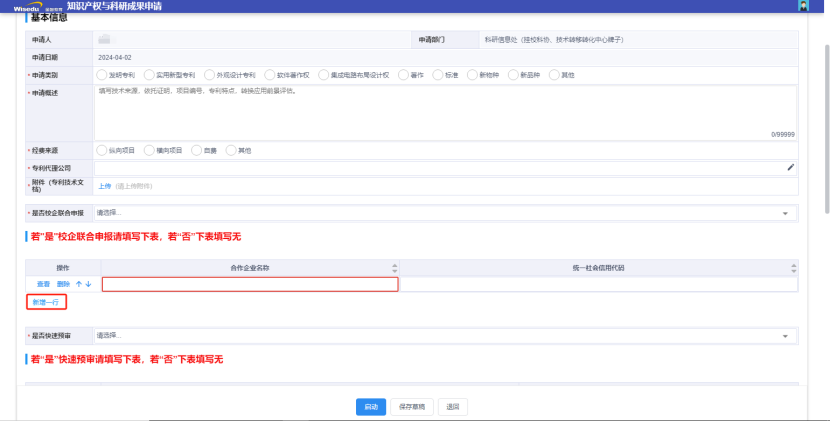This screenshot has height=422, width=830.
Task: Select the 自费 radio option
Action: (196, 150)
